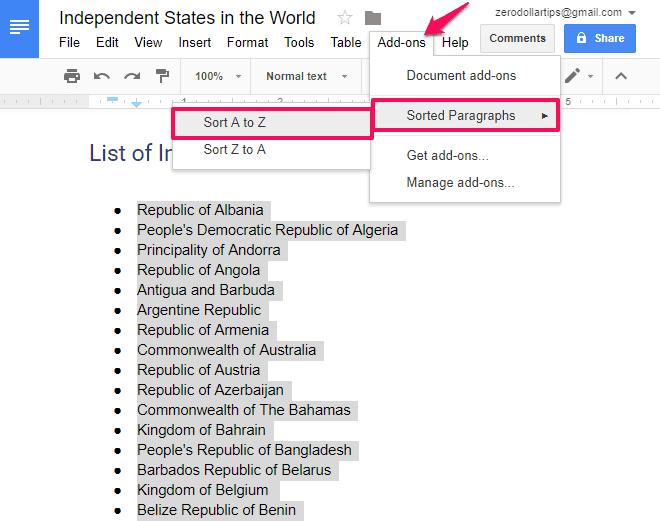Viewport: 660px width, 521px height.
Task: Click 'Republic of Azerbaijan' line
Action: pos(210,390)
